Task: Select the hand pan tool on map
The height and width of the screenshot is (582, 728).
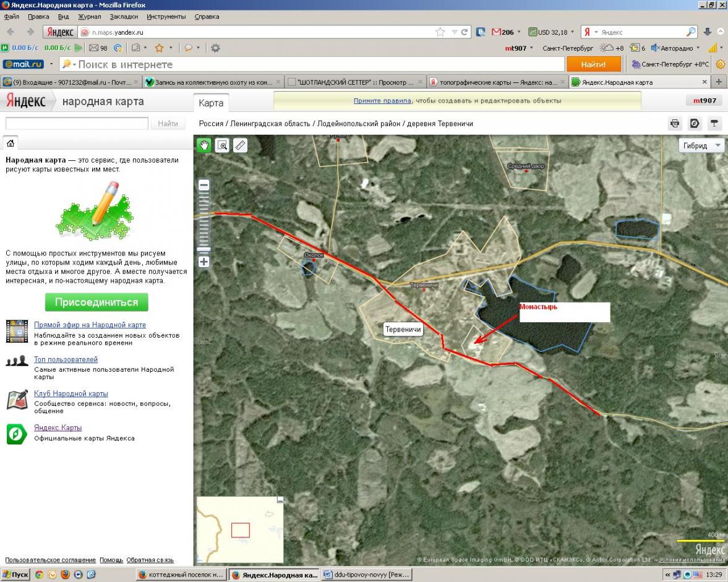Action: tap(204, 145)
